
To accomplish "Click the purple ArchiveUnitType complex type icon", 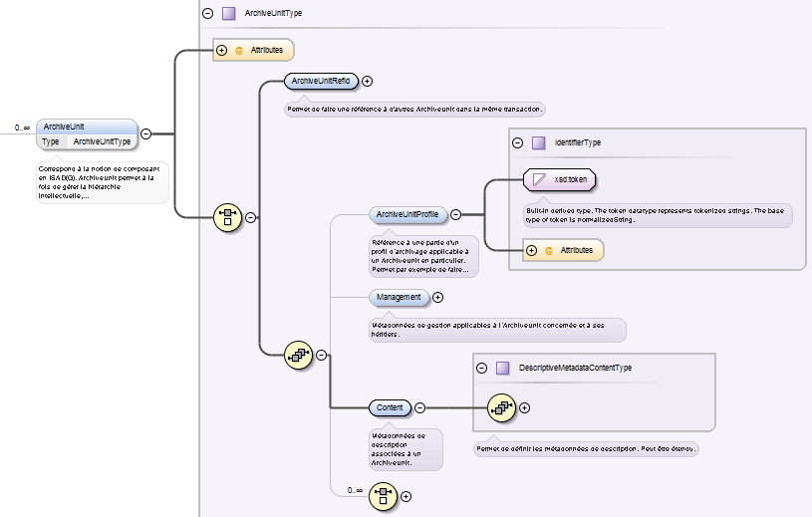I will (x=229, y=14).
